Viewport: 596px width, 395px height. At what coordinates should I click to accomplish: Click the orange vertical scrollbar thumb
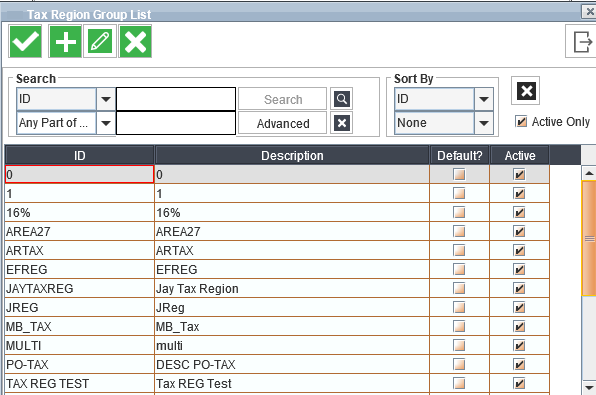[x=589, y=238]
